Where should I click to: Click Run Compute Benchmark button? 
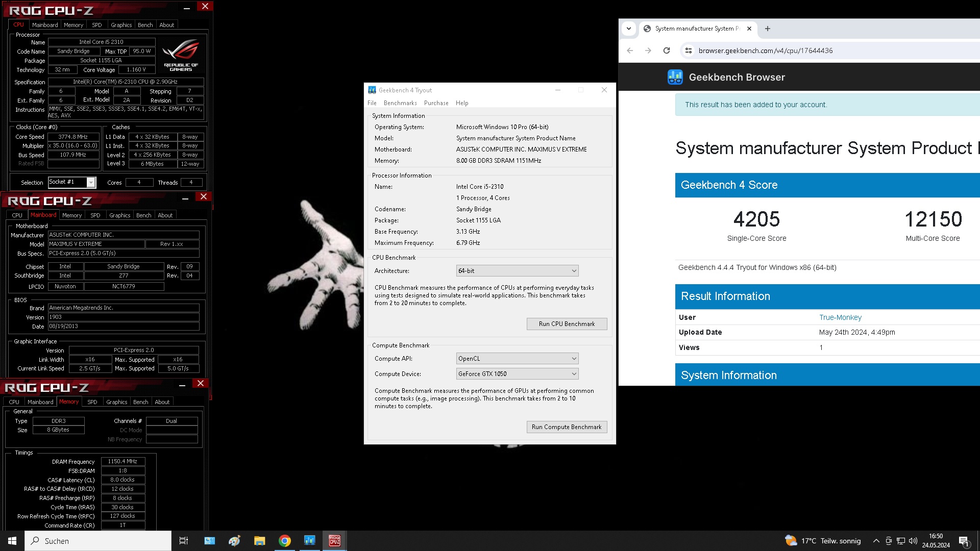pos(567,427)
